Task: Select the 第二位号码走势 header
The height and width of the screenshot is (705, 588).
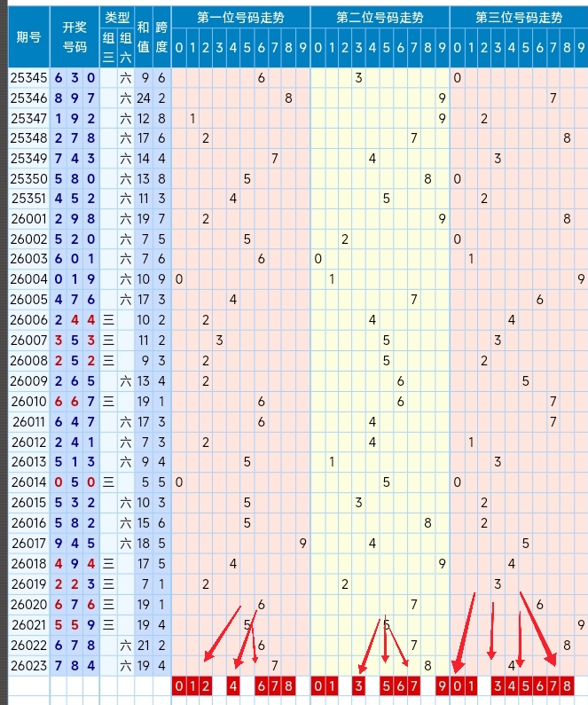Action: click(380, 18)
